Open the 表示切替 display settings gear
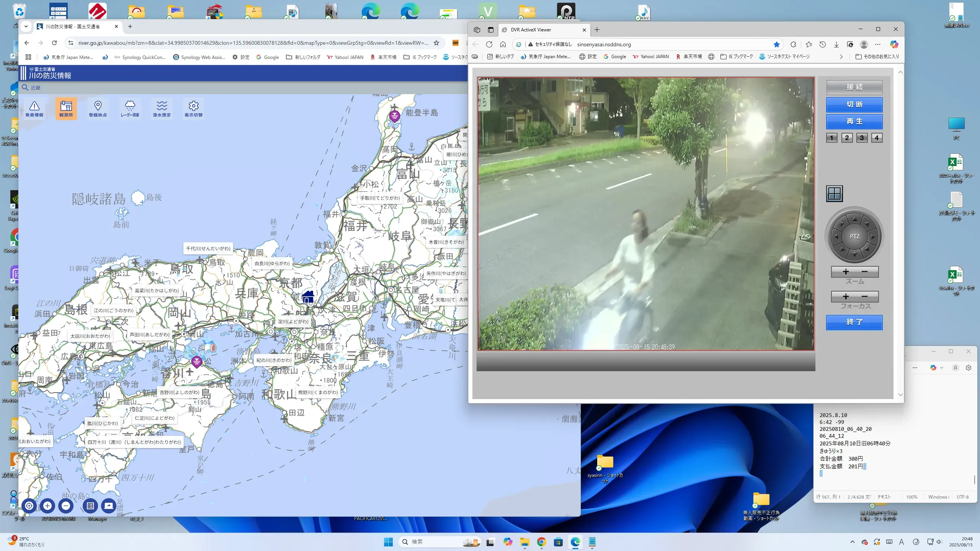This screenshot has height=551, width=980. pyautogui.click(x=193, y=109)
